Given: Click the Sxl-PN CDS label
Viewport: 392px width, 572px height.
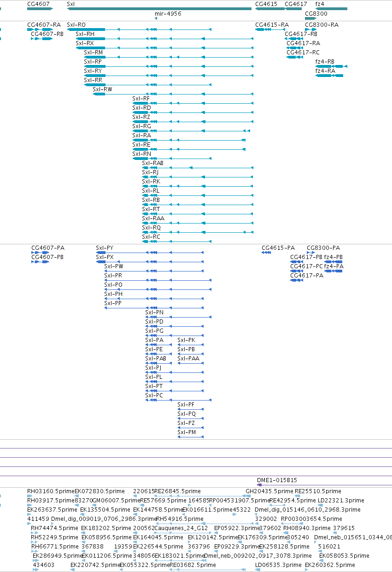Looking at the screenshot, I should [154, 312].
